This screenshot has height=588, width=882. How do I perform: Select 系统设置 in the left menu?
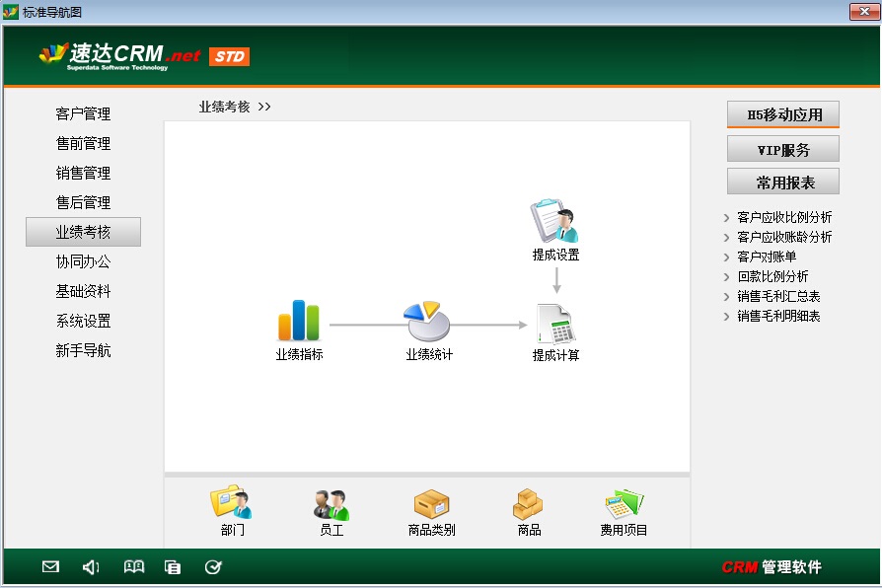(x=83, y=322)
